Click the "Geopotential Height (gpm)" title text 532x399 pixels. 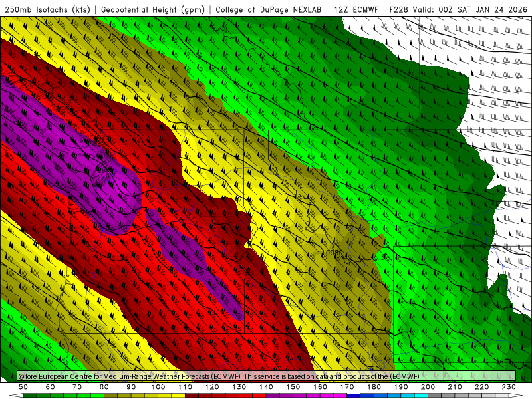153,9
